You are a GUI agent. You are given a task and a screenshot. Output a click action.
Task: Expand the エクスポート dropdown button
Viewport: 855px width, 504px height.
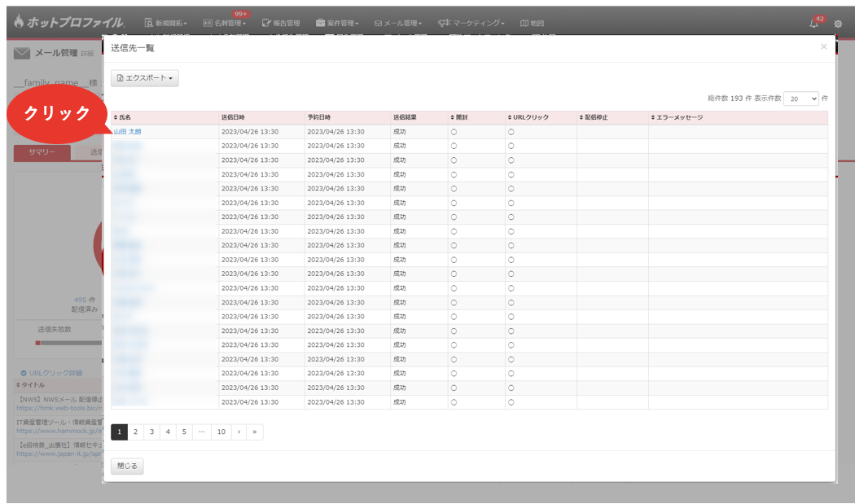pyautogui.click(x=144, y=78)
